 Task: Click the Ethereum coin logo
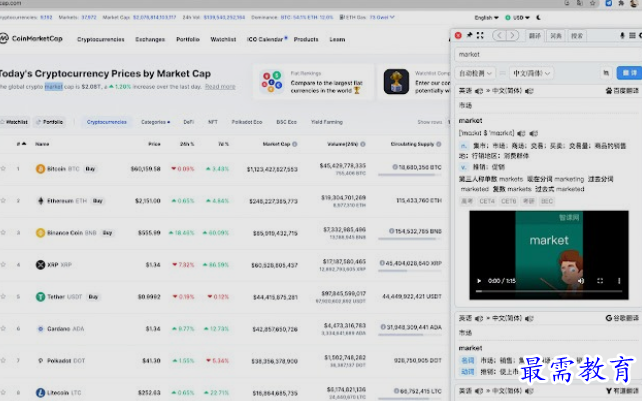[x=40, y=201]
